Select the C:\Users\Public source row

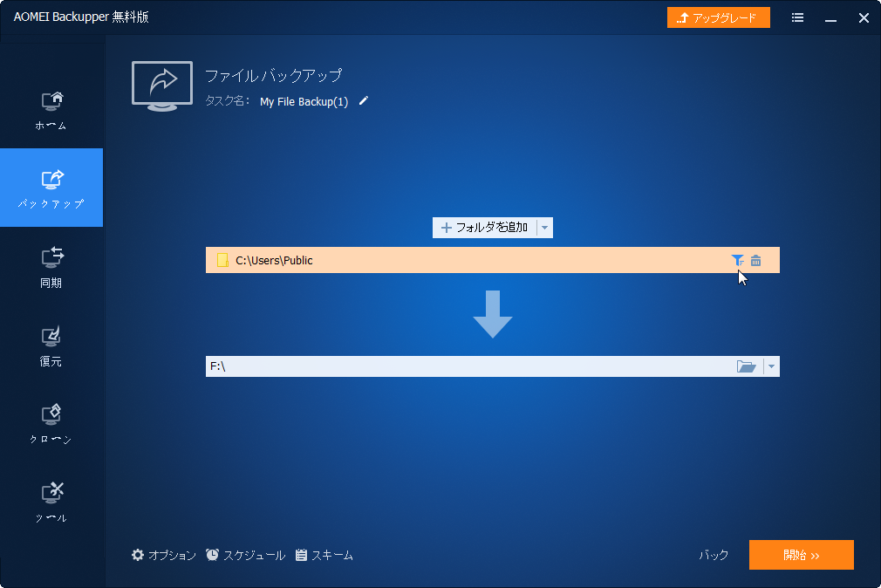(x=493, y=260)
